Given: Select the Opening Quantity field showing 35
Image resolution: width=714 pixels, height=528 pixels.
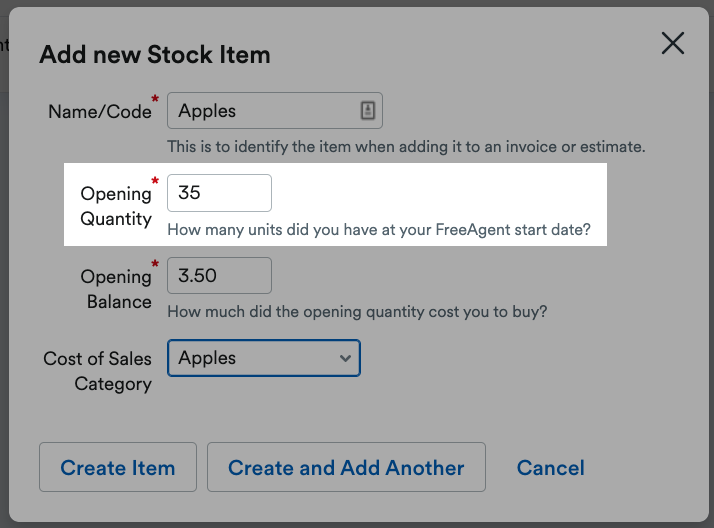Looking at the screenshot, I should coord(219,193).
